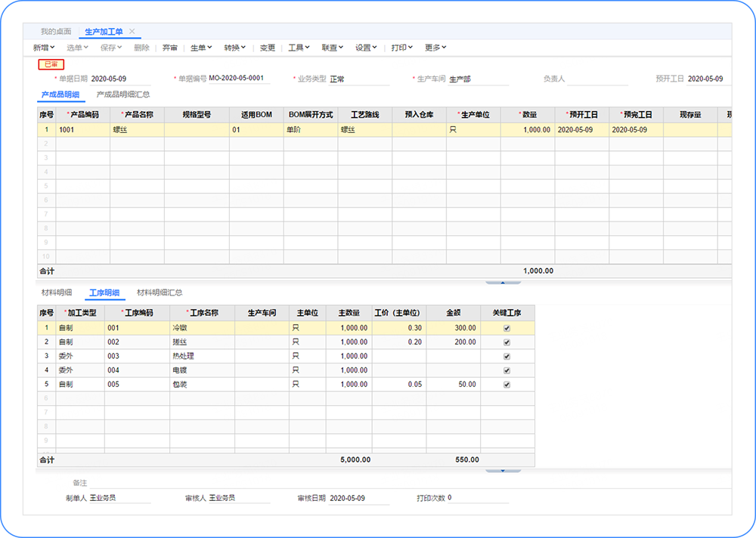Open the 新增 dropdown menu

click(x=44, y=48)
